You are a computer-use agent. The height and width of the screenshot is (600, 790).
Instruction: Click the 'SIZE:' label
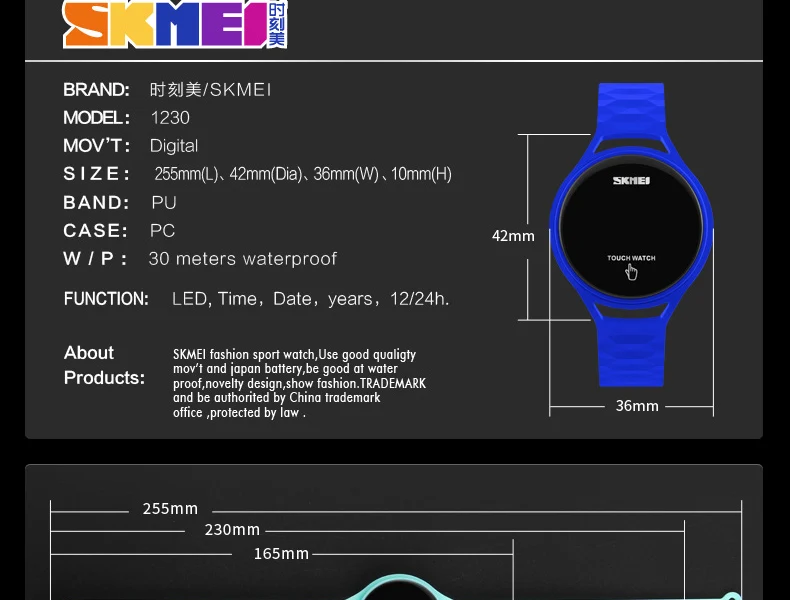[96, 174]
